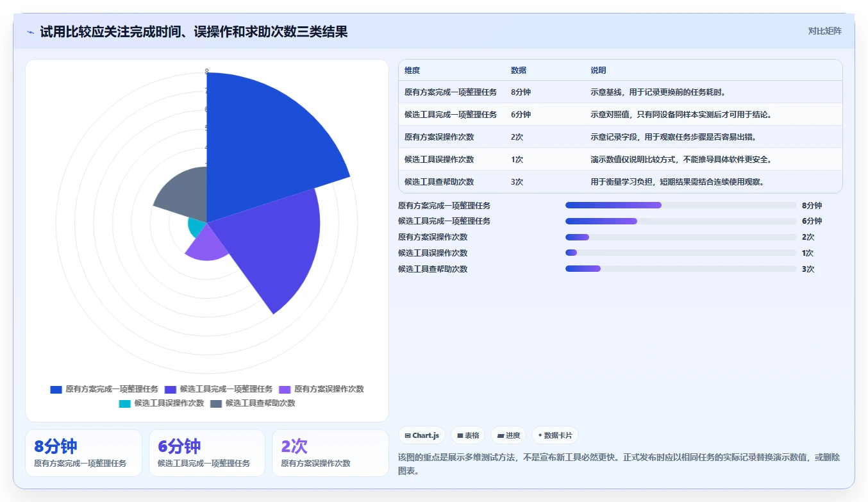Click the 对比矩阵 label in the header
Viewport: 868px width, 502px height.
coord(824,31)
